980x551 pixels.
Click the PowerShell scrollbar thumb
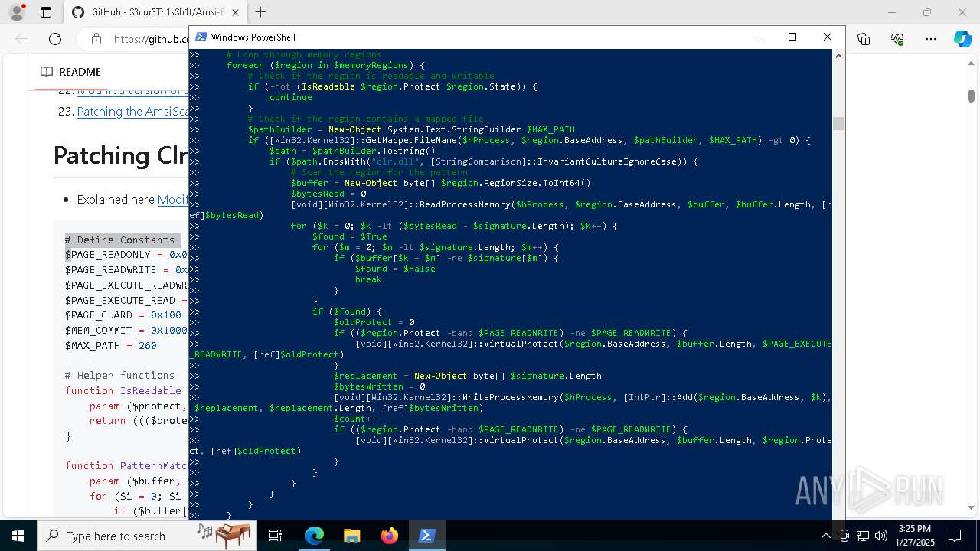coord(838,123)
